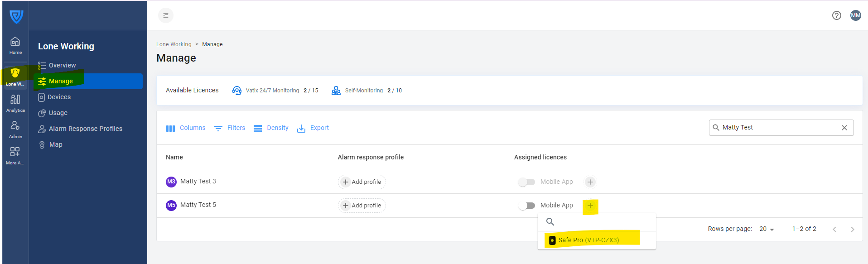This screenshot has width=868, height=264.
Task: Open Analytics from the left rail
Action: click(15, 103)
